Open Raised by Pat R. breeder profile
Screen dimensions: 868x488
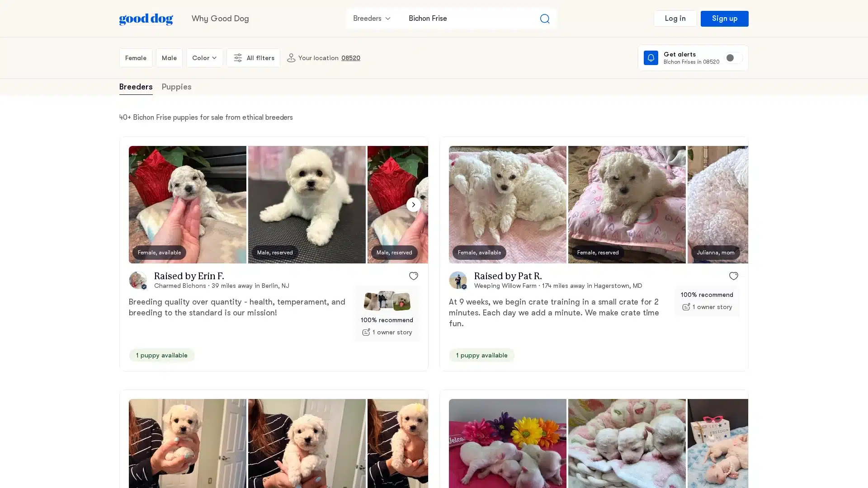[508, 276]
